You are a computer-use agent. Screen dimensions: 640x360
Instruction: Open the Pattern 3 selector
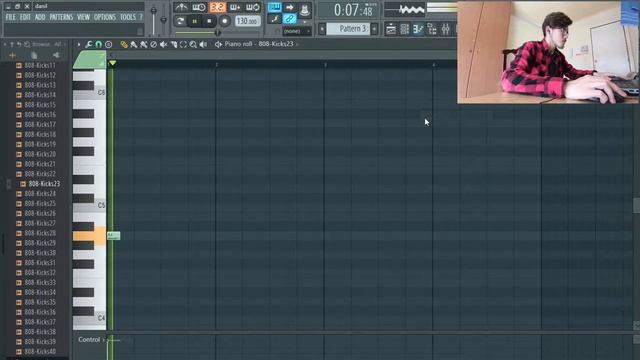tap(348, 29)
